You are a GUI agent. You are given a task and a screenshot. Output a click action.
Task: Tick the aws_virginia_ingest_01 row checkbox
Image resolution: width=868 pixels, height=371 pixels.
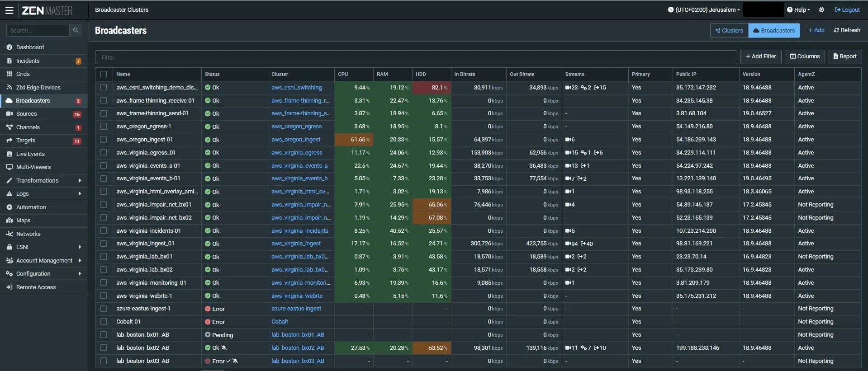104,244
